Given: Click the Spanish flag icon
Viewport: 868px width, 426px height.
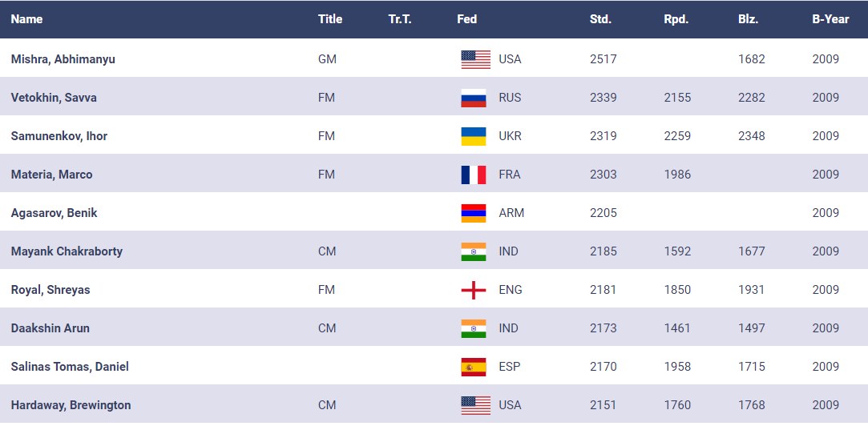Looking at the screenshot, I should [x=474, y=367].
